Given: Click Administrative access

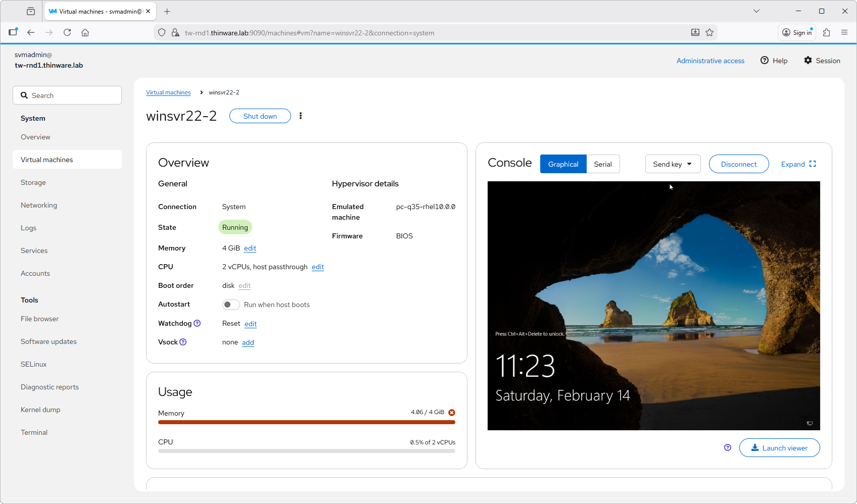Looking at the screenshot, I should point(710,61).
